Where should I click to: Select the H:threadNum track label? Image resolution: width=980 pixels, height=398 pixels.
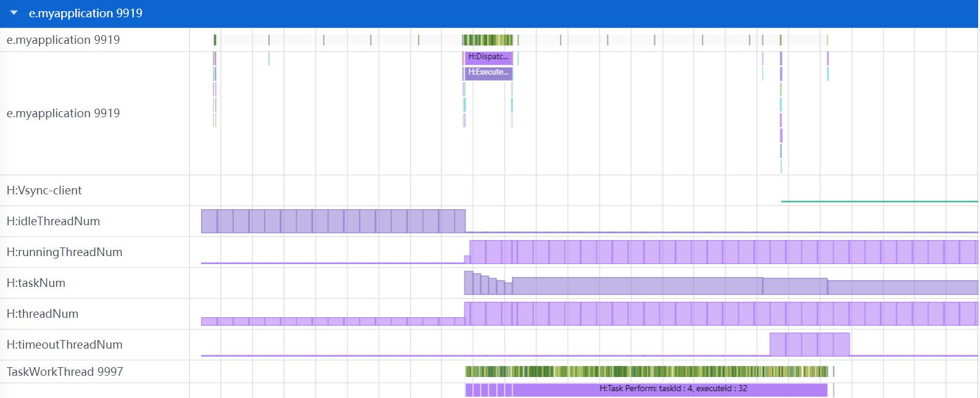pyautogui.click(x=43, y=313)
